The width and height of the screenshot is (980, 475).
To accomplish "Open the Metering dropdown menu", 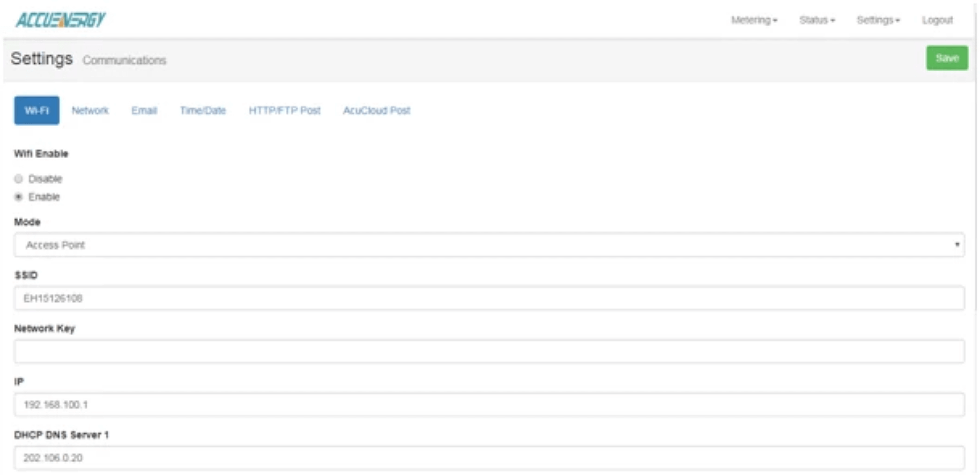I will [x=754, y=20].
